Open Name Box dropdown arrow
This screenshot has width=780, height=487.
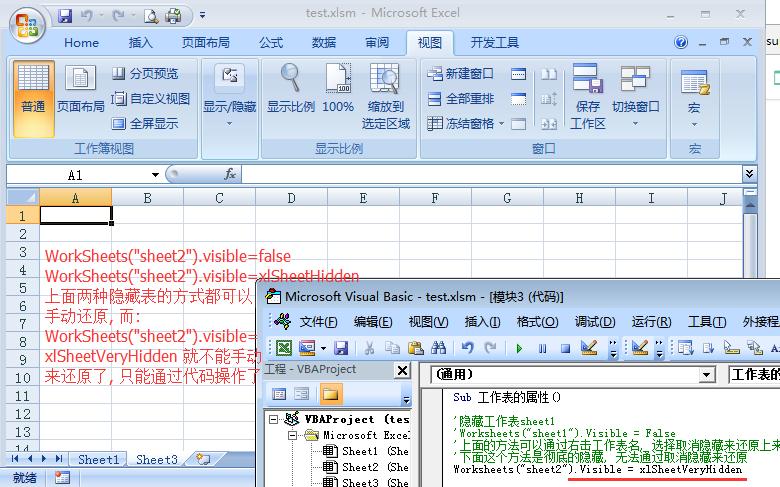155,175
